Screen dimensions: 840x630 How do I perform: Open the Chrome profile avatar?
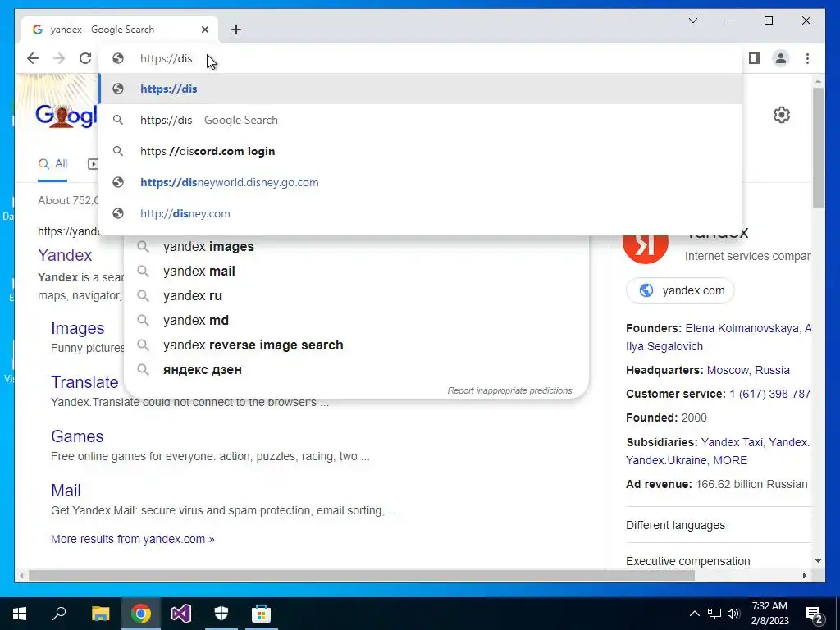pos(781,58)
